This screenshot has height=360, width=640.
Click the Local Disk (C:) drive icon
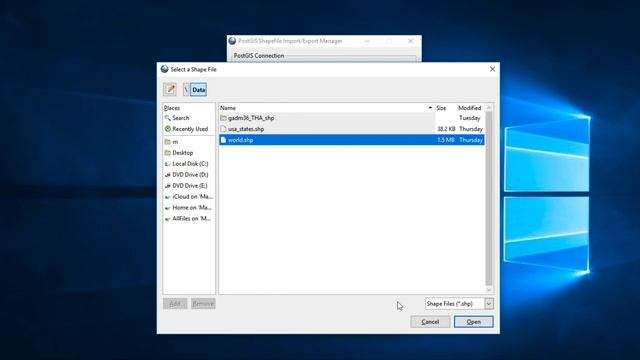tap(167, 164)
